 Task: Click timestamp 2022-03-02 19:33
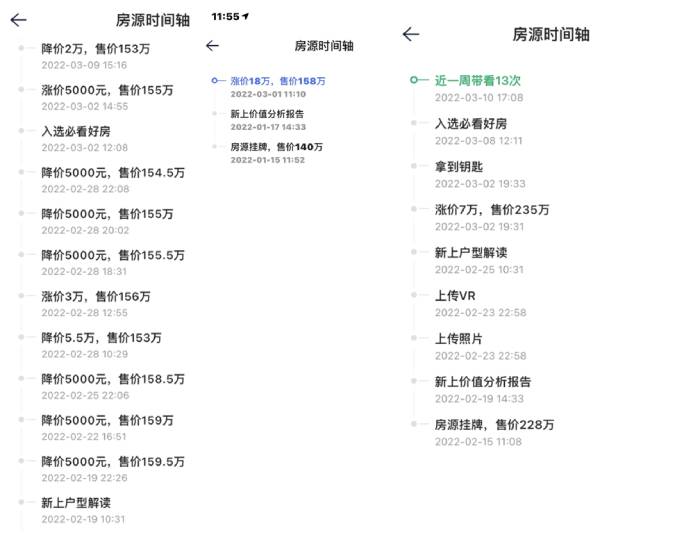click(x=480, y=184)
